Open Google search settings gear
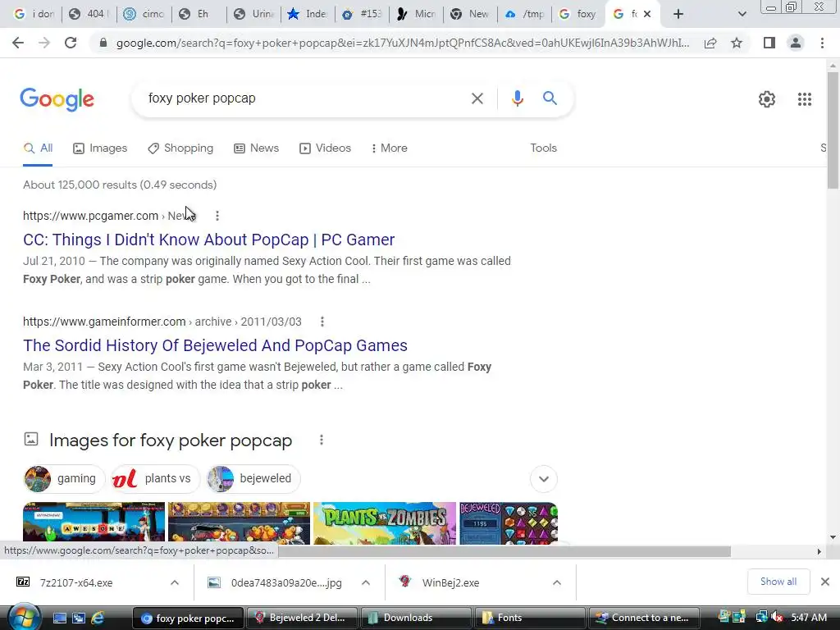 767,99
